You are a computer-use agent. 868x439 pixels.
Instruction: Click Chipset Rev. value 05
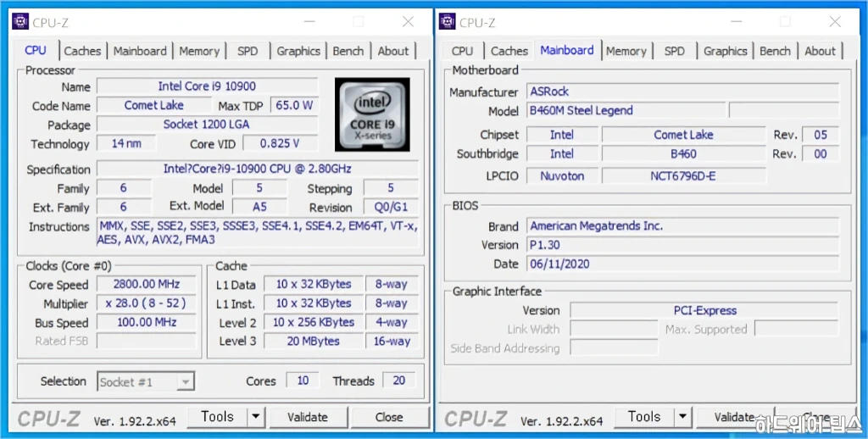821,135
